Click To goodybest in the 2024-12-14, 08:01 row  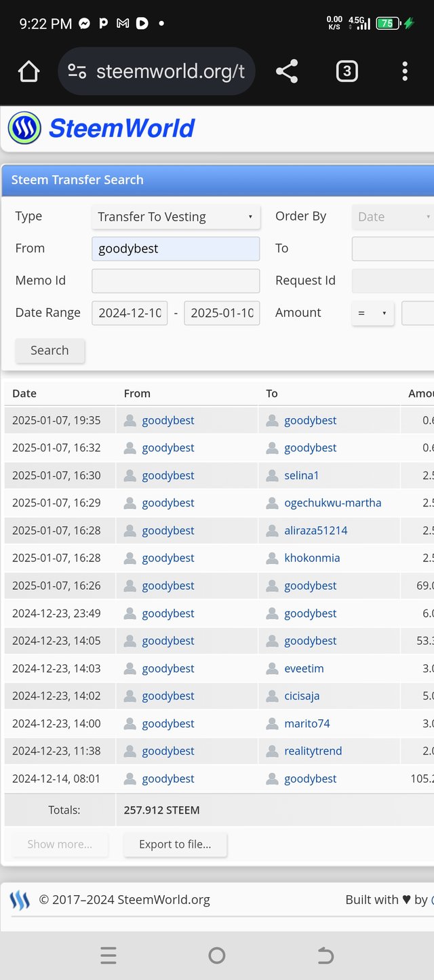point(311,779)
